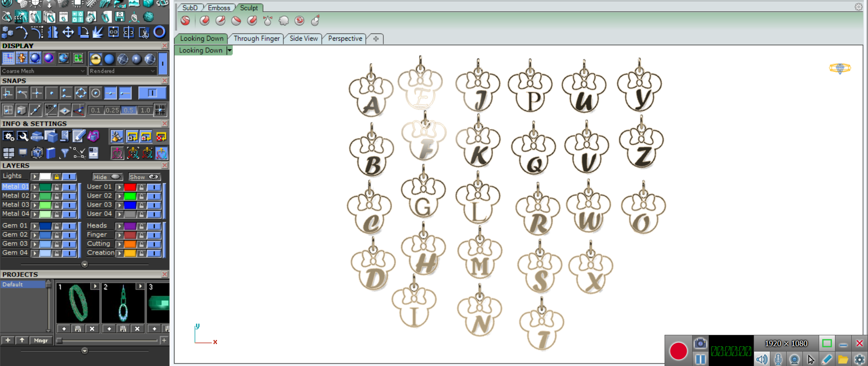Open the Coarse Mesh dropdown
The image size is (868, 366).
pos(43,71)
